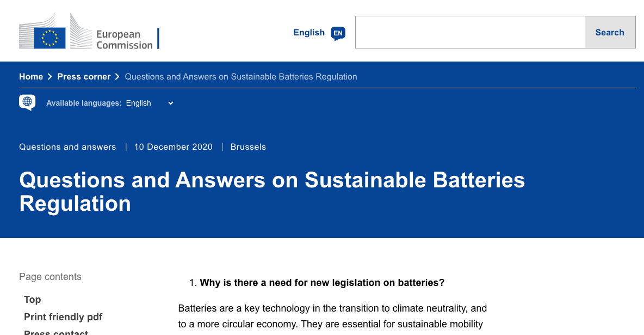This screenshot has height=335, width=644.
Task: Click the 10 December 2020 date
Action: point(173,147)
